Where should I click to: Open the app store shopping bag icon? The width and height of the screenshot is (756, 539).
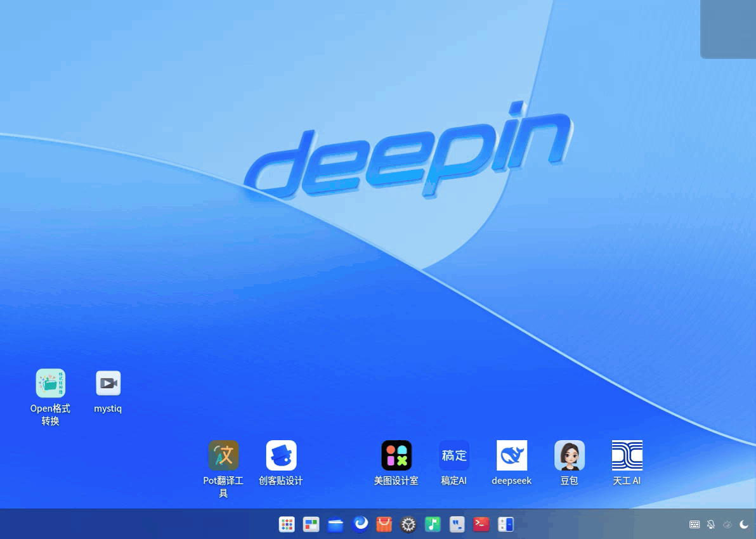tap(384, 524)
